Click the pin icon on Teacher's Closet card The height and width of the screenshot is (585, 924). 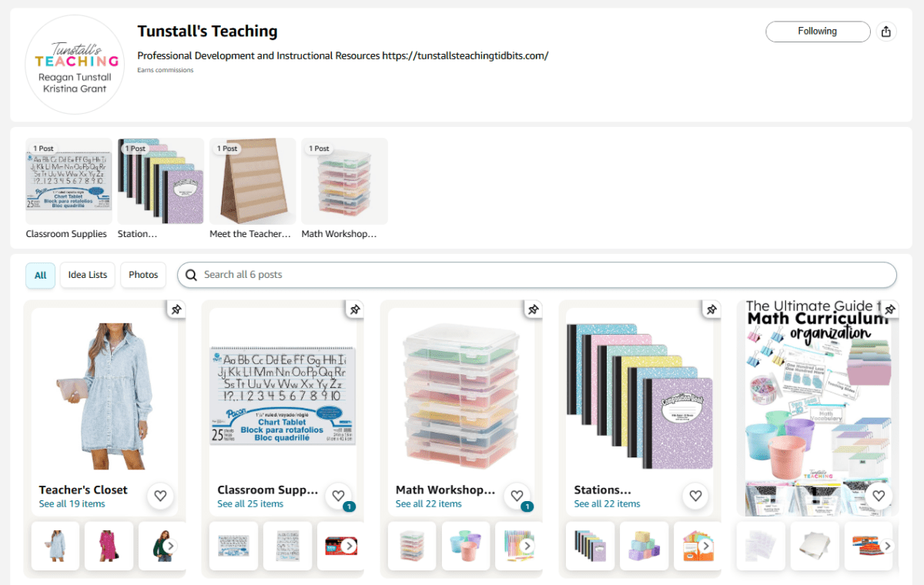176,309
